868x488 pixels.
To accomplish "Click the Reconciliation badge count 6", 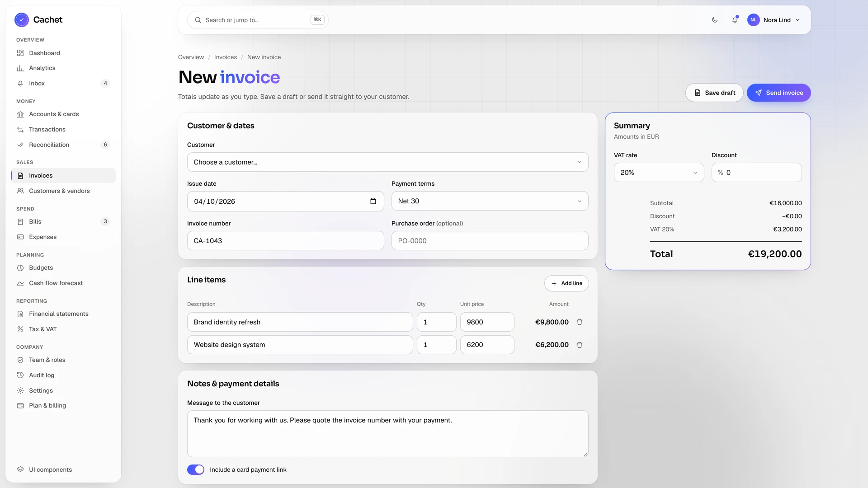I will click(105, 145).
